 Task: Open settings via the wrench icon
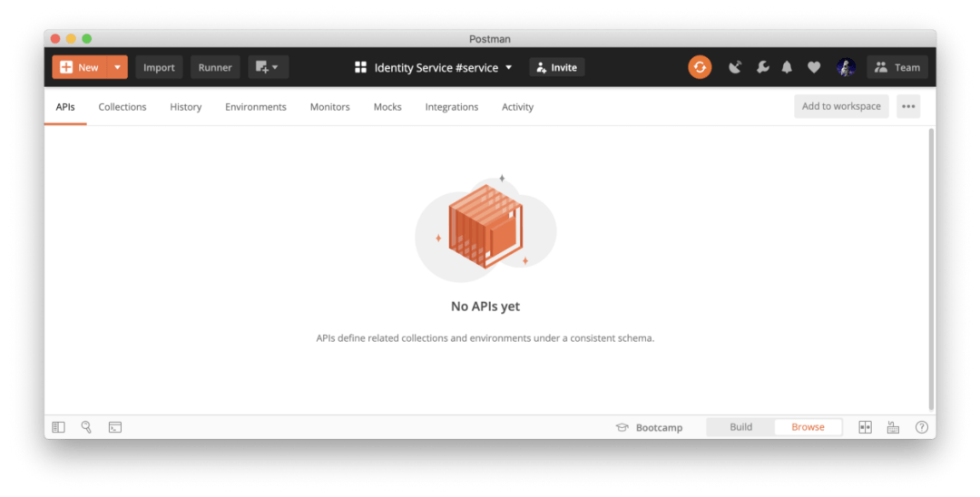[x=762, y=67]
